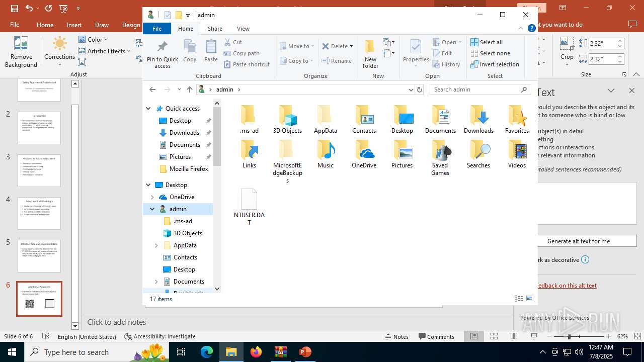Click the Rename command
644x362 pixels.
pyautogui.click(x=337, y=61)
